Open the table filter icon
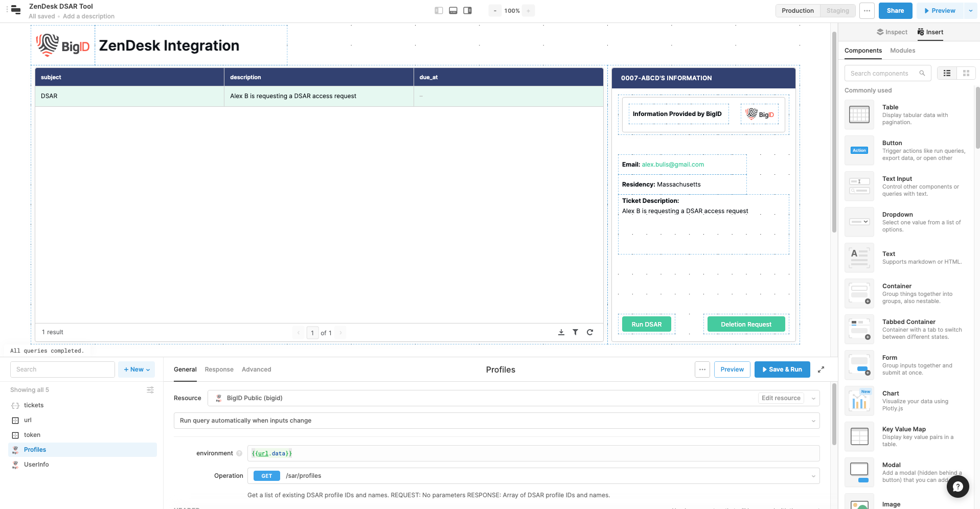This screenshot has width=980, height=509. [x=575, y=332]
